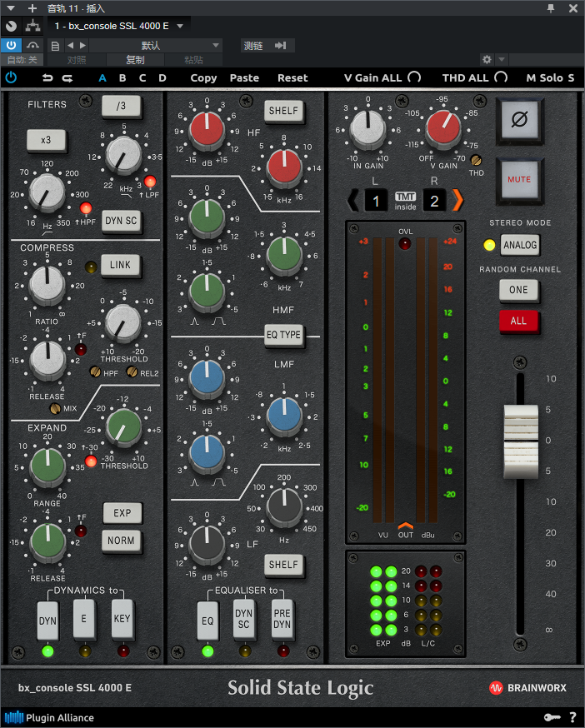Click the output fader handle
Image resolution: width=585 pixels, height=728 pixels.
point(521,441)
